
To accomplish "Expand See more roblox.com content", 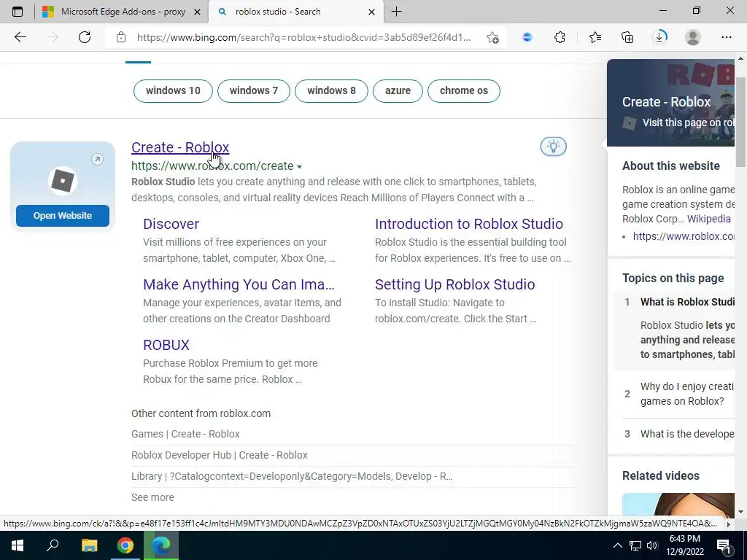I will (x=152, y=497).
